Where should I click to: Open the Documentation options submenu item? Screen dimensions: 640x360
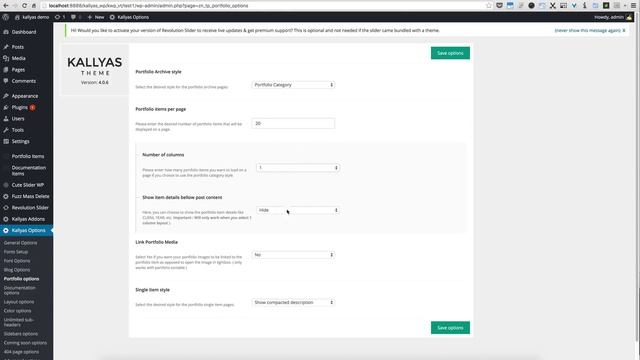pos(20,290)
